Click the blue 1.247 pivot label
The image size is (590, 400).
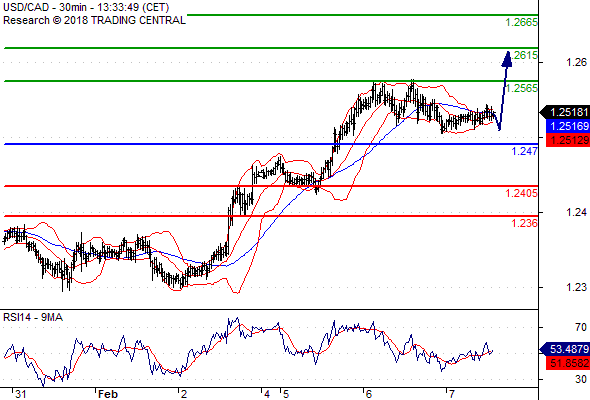tap(525, 151)
